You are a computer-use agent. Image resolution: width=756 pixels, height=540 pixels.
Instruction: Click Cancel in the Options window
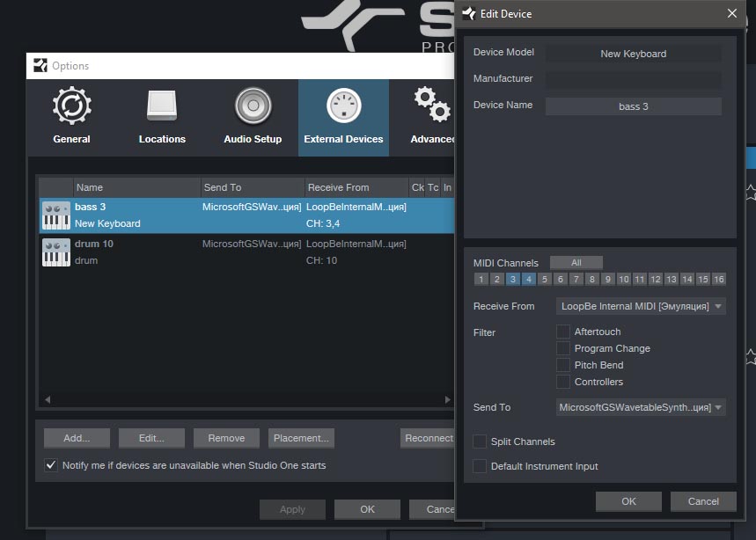pos(432,509)
